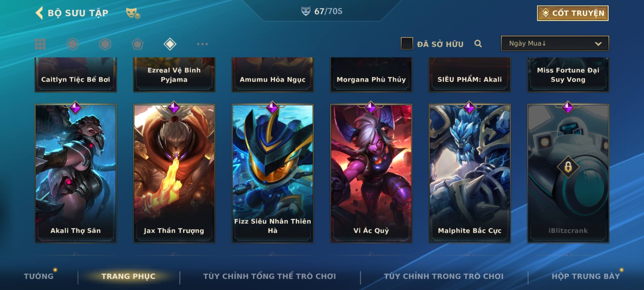Filter by the first hexagon rarity icon
This screenshot has height=290, width=644.
point(73,44)
